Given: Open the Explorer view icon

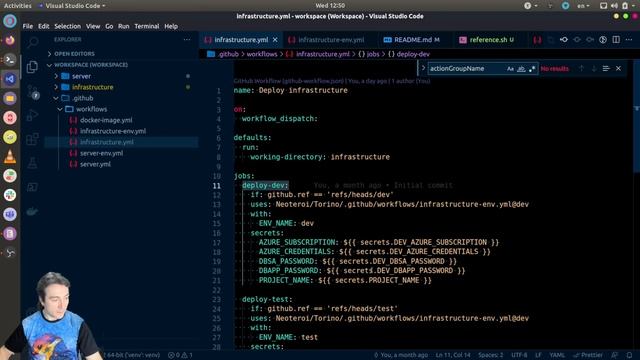Looking at the screenshot, I should click(32, 67).
